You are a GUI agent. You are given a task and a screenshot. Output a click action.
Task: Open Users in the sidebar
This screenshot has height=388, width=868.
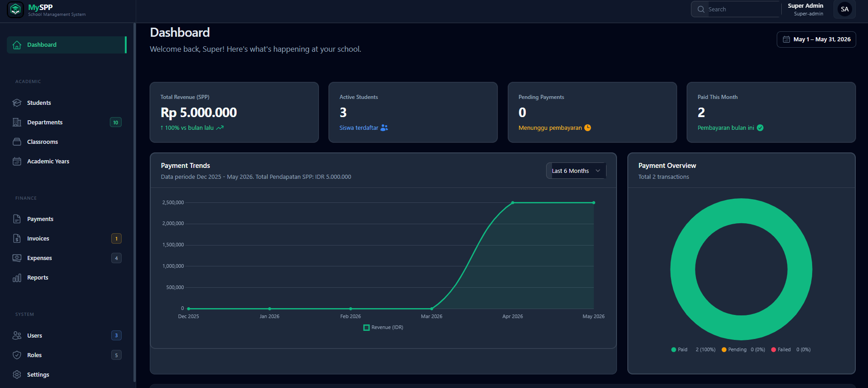(x=66, y=336)
